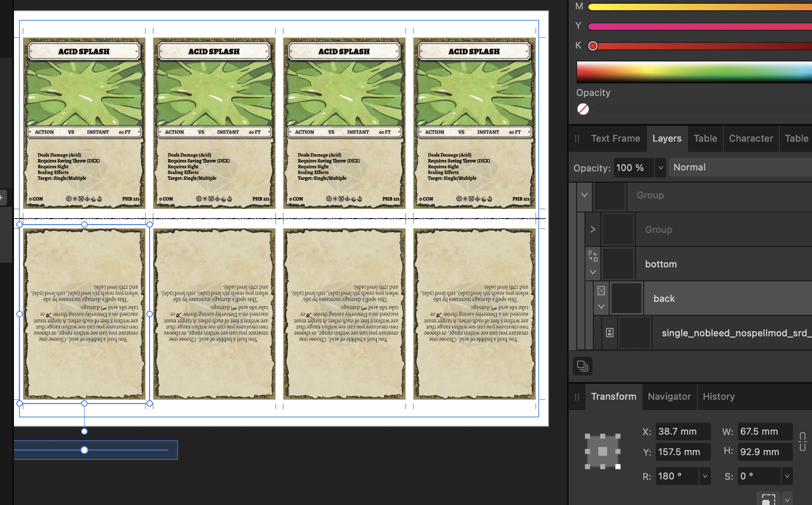Open the Transform tab

click(613, 397)
